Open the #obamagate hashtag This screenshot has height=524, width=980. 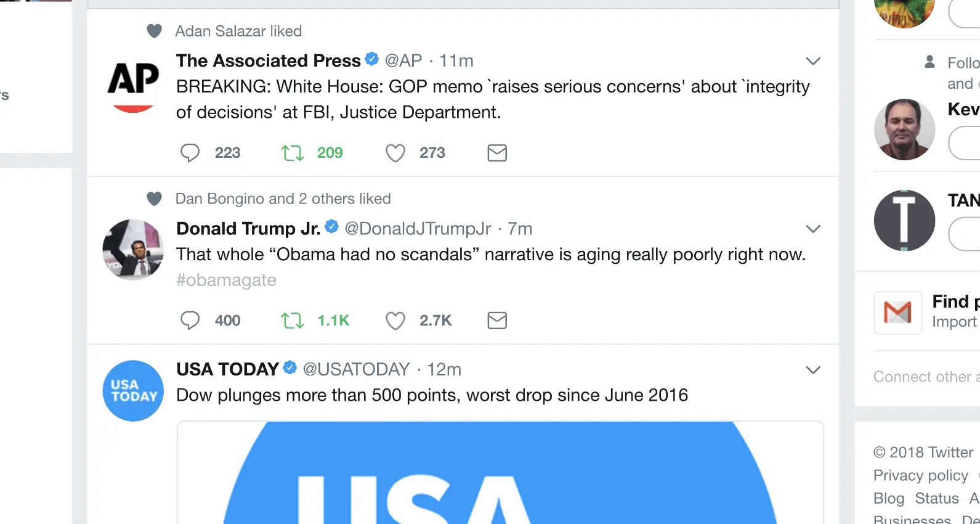pyautogui.click(x=226, y=280)
